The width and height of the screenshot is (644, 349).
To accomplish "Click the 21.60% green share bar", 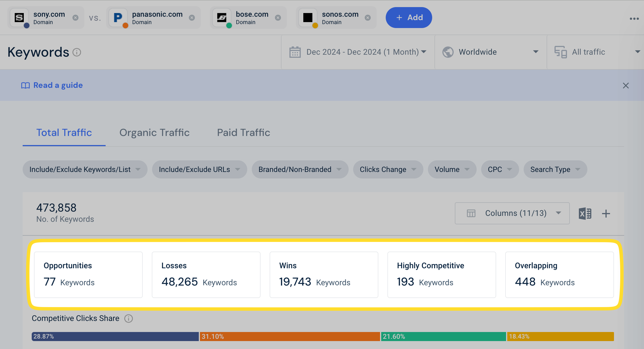I will tap(443, 337).
